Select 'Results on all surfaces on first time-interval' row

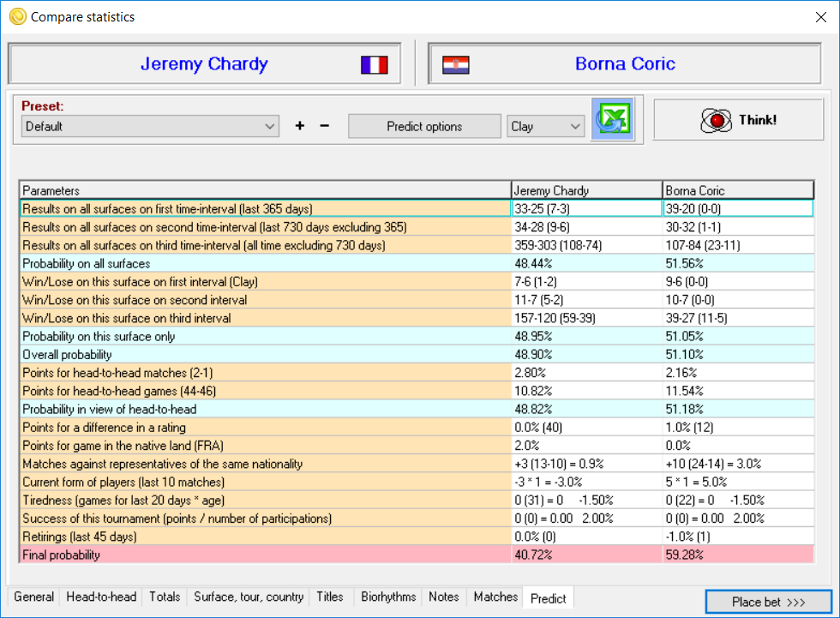(417, 209)
